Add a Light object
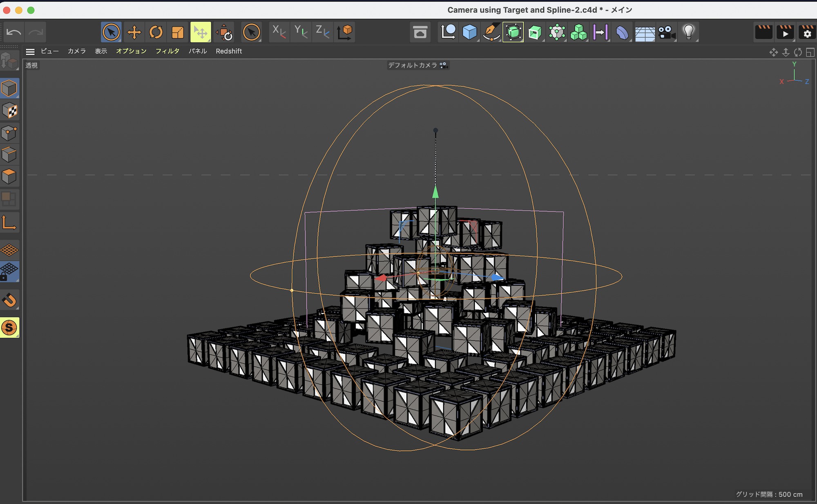The image size is (817, 504). [688, 32]
